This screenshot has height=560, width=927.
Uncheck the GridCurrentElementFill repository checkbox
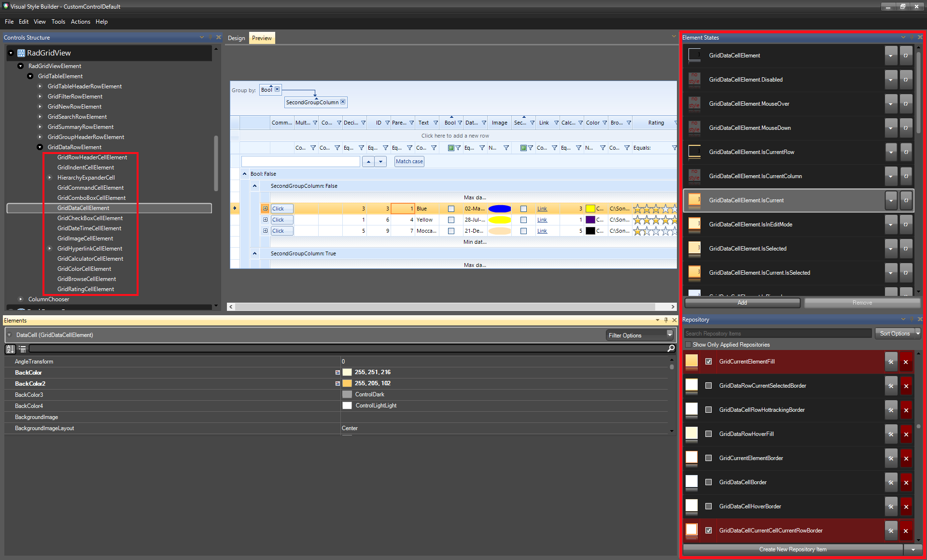click(x=708, y=362)
